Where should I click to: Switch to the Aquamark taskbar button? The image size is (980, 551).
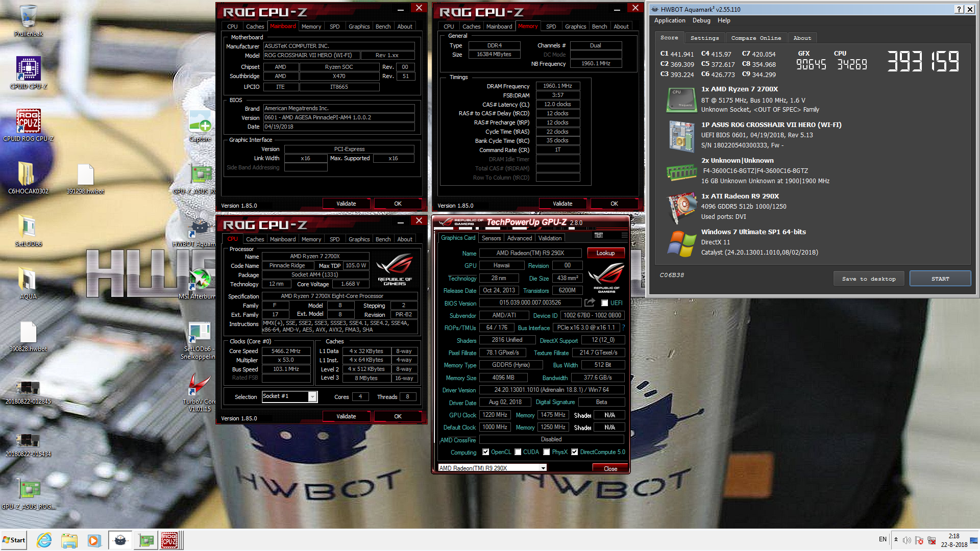point(120,540)
